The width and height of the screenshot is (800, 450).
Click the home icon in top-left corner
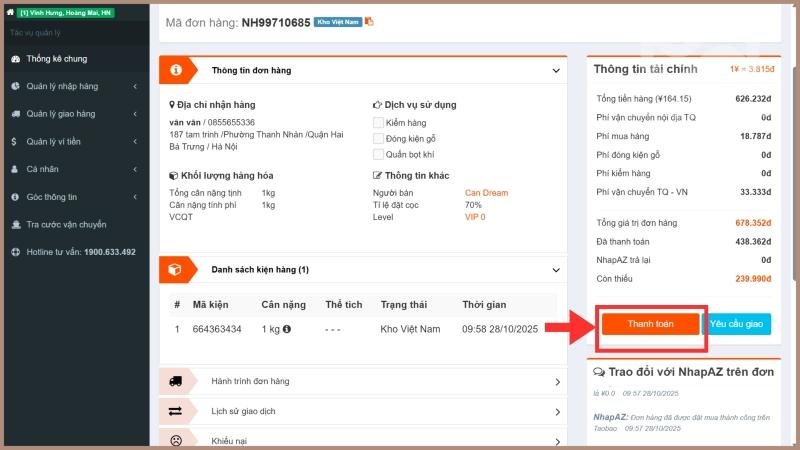10,12
